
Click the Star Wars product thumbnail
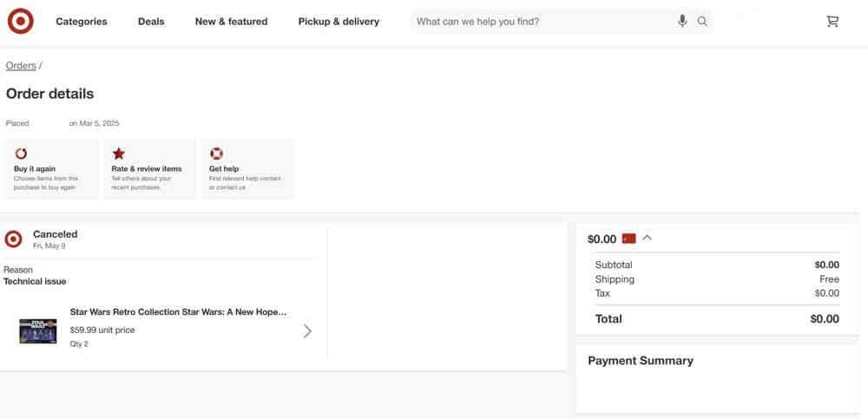click(x=38, y=331)
